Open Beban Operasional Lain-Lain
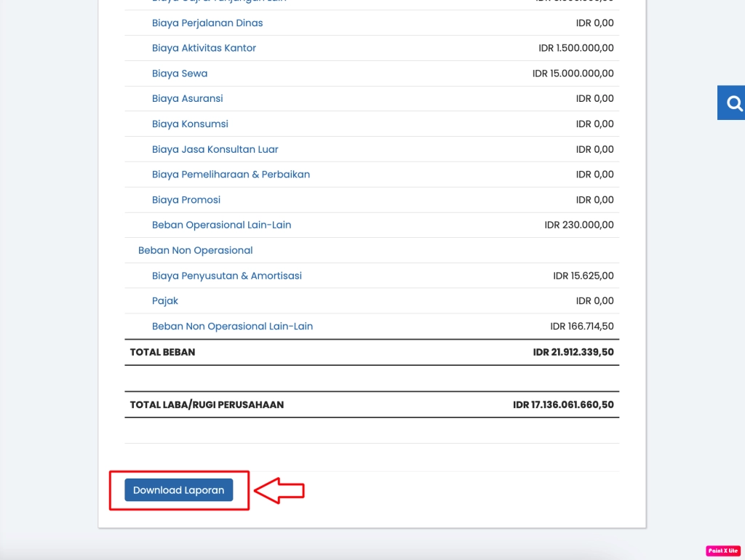 point(222,225)
